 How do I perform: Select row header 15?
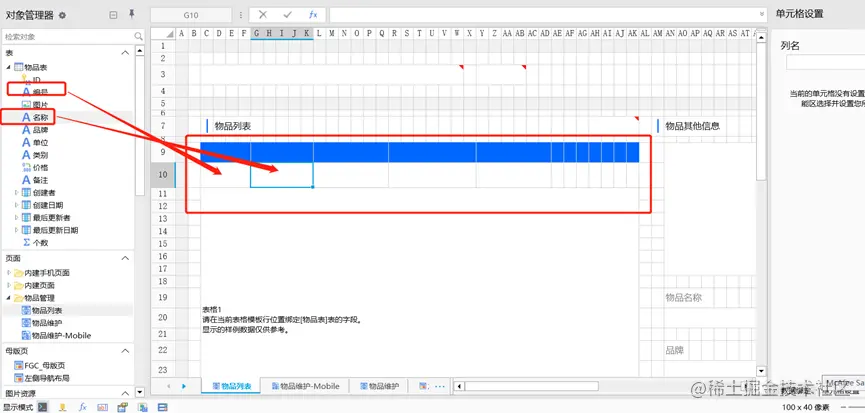(x=163, y=244)
